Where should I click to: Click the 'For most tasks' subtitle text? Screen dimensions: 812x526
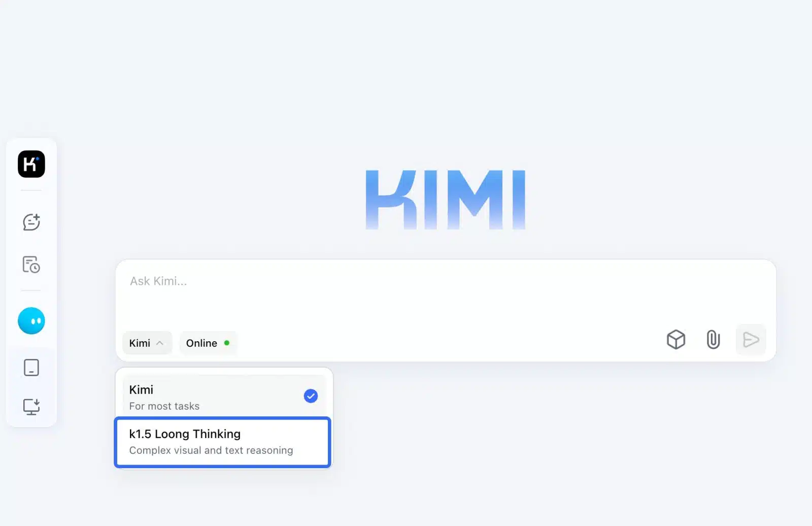pyautogui.click(x=164, y=406)
